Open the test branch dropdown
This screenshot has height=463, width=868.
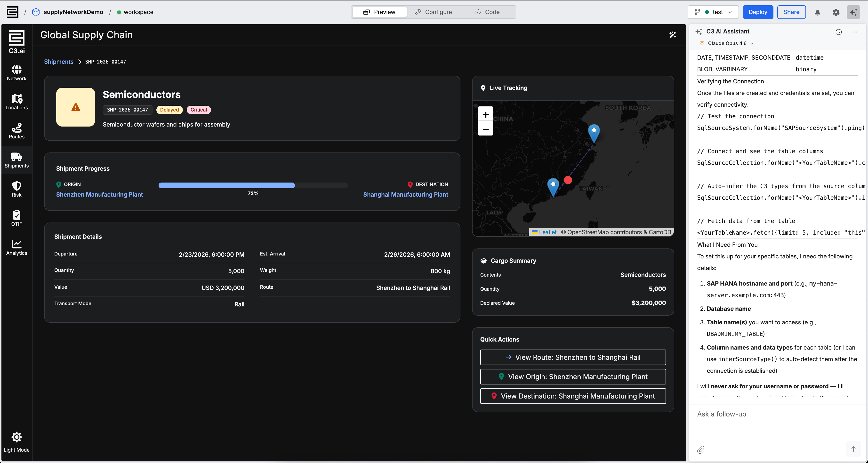coord(713,12)
